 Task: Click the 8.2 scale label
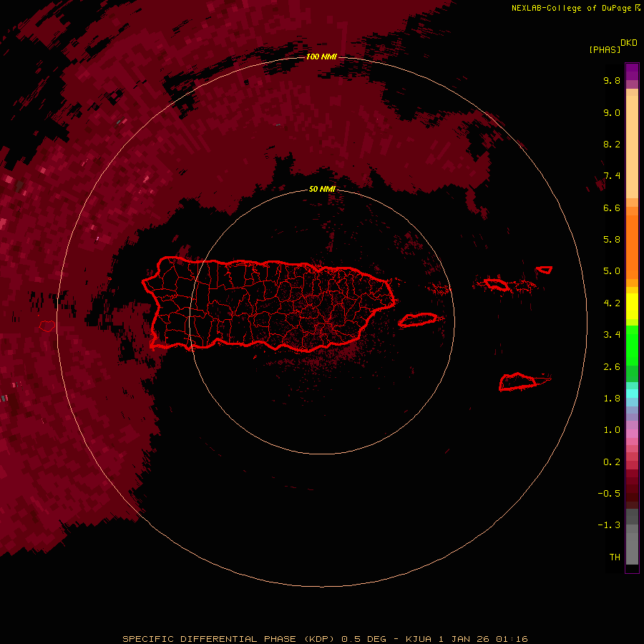coord(612,144)
